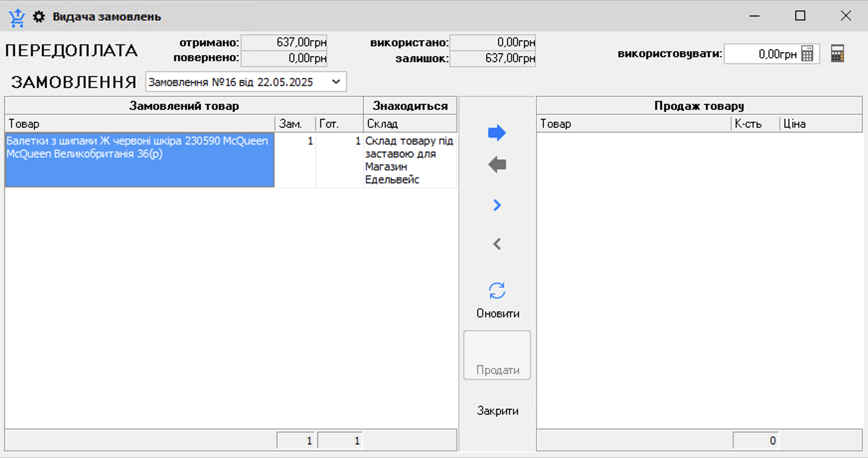Screen dimensions: 868x458
Task: Click the Зам. column header
Action: [x=295, y=124]
